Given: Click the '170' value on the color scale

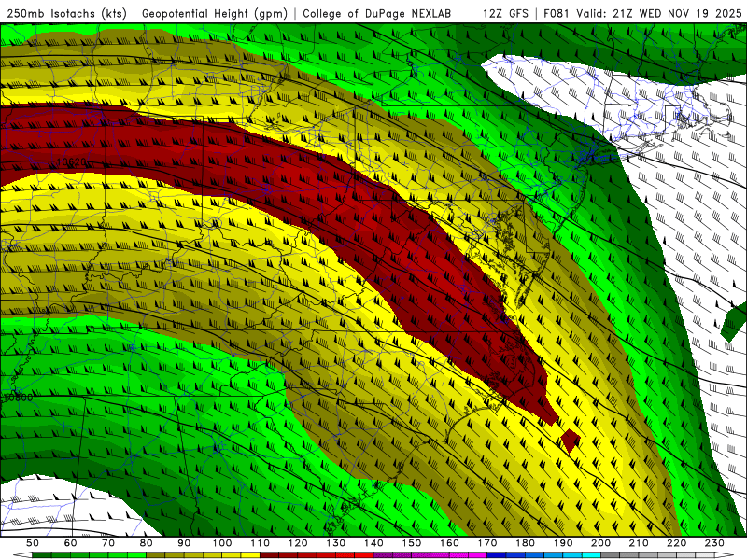Looking at the screenshot, I should [x=487, y=543].
